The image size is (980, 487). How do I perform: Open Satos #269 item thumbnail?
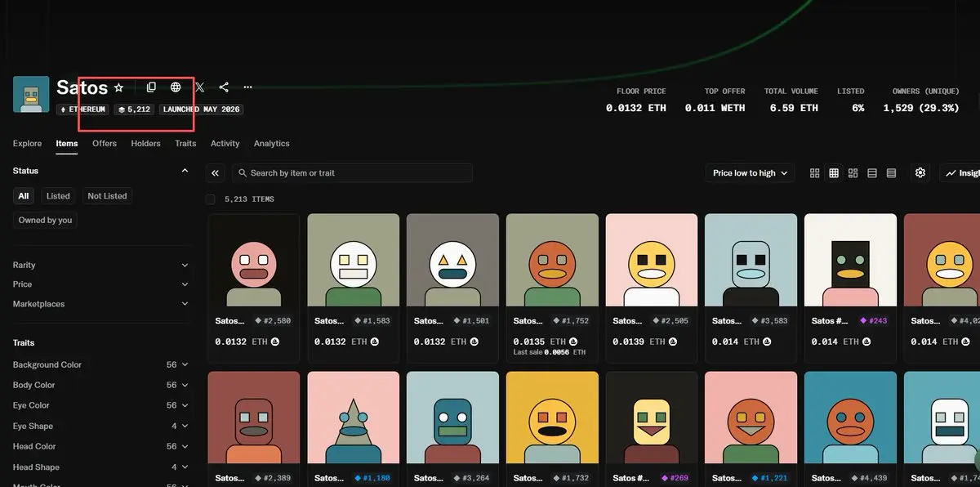(652, 418)
